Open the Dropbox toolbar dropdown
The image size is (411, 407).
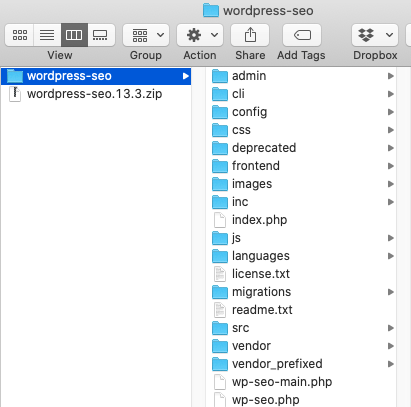click(375, 35)
